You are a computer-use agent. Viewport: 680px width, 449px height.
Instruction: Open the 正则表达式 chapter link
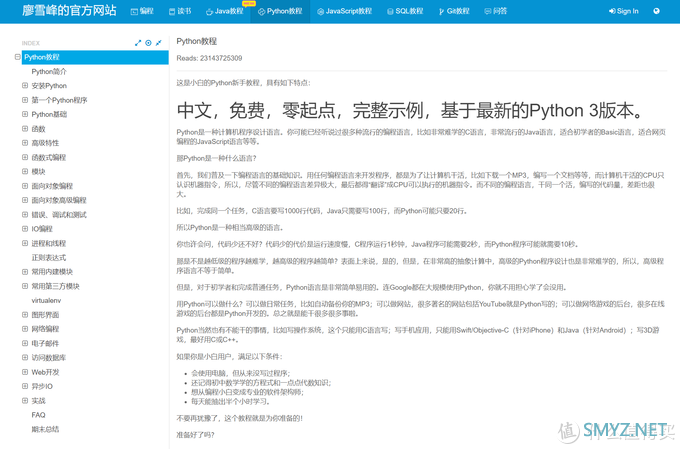pos(49,257)
